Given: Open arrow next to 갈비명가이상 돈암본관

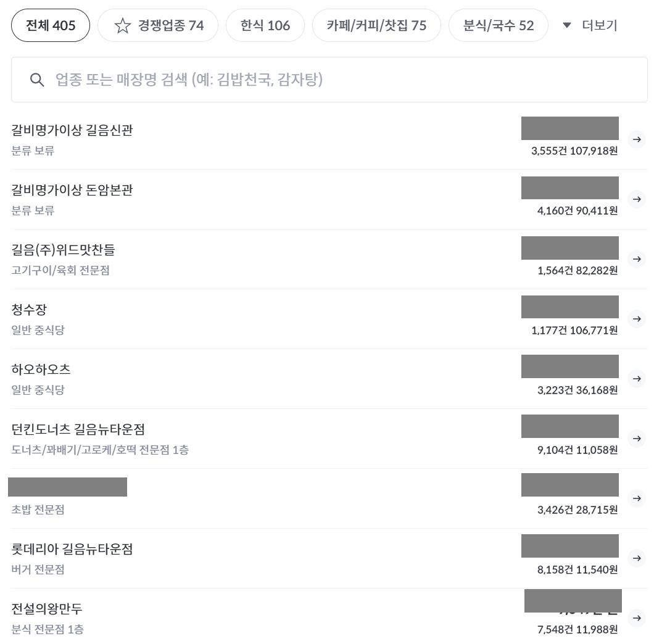Looking at the screenshot, I should pyautogui.click(x=637, y=199).
